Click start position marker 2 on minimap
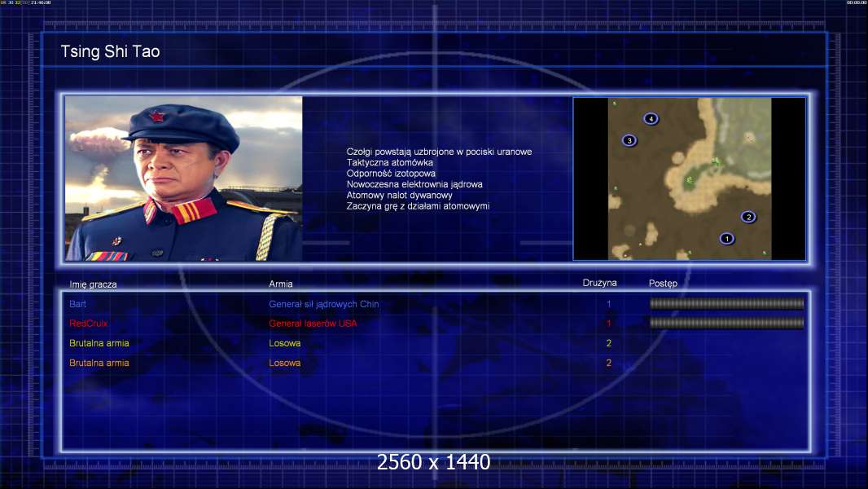868x489 pixels. tap(748, 217)
